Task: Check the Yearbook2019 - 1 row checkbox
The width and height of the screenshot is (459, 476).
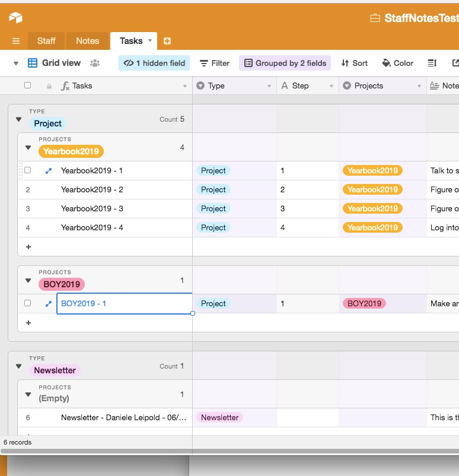Action: (27, 170)
